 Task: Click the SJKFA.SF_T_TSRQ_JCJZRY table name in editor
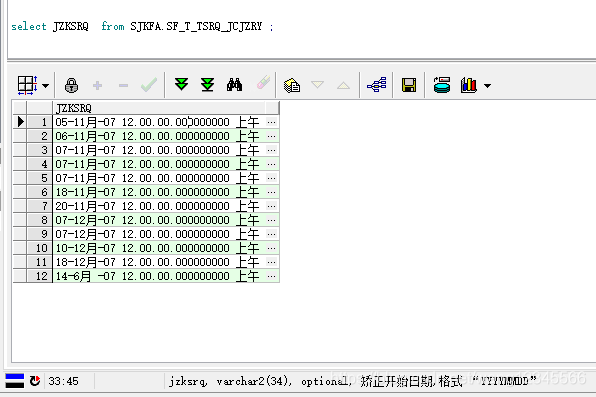pyautogui.click(x=196, y=26)
